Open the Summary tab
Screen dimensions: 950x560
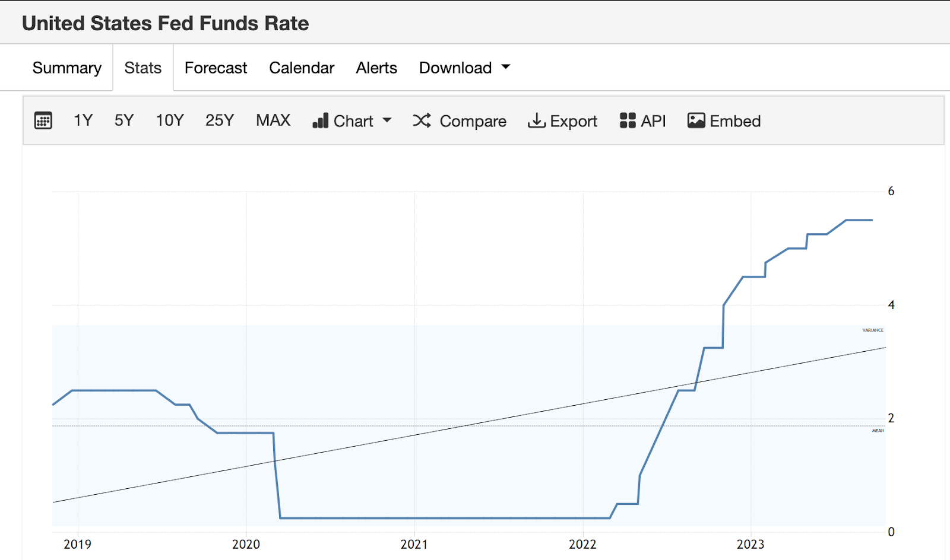point(67,68)
